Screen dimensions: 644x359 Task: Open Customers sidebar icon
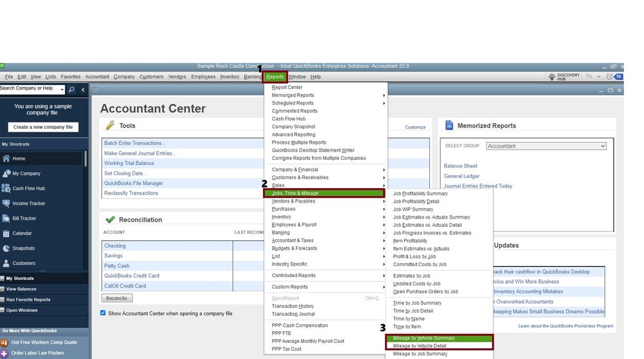tap(6, 264)
